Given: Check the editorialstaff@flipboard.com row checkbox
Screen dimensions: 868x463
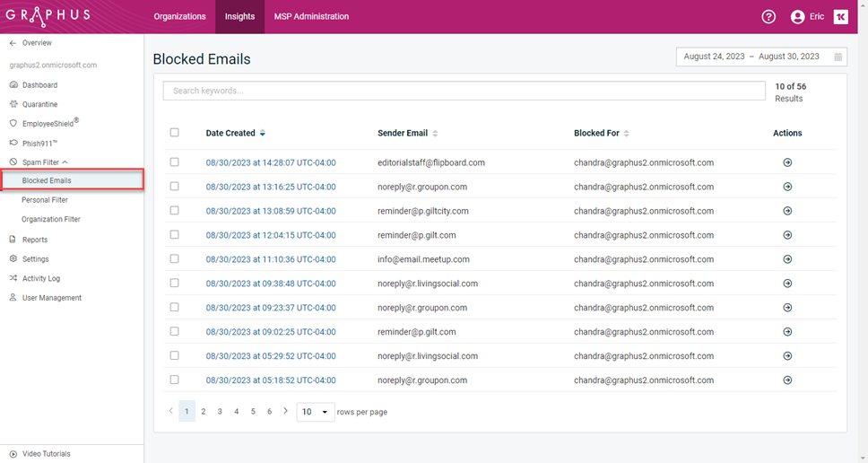Looking at the screenshot, I should click(174, 162).
